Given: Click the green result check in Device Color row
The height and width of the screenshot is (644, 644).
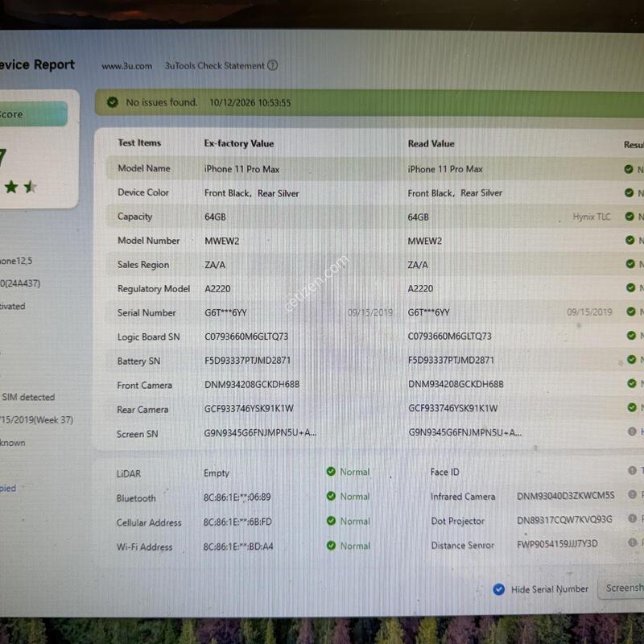Looking at the screenshot, I should tap(629, 192).
